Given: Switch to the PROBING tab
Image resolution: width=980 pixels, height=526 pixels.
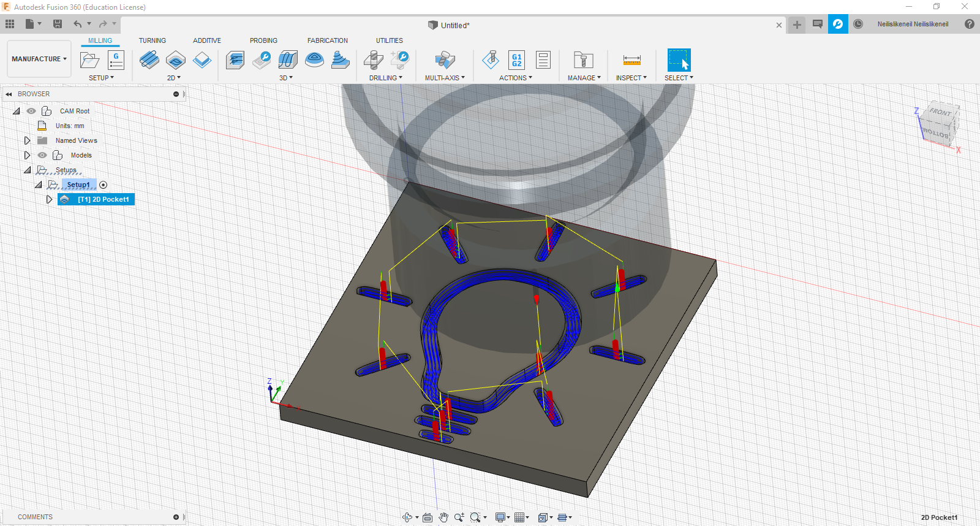Looking at the screenshot, I should (x=263, y=40).
